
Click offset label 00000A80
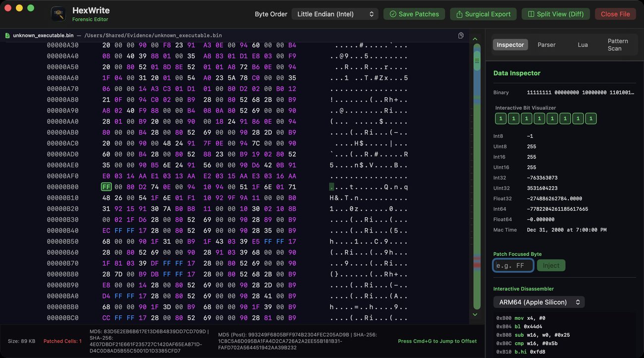pyautogui.click(x=62, y=100)
